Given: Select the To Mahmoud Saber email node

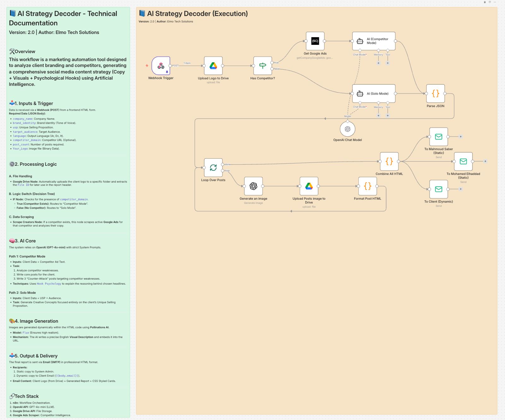Looking at the screenshot, I should coord(439,137).
